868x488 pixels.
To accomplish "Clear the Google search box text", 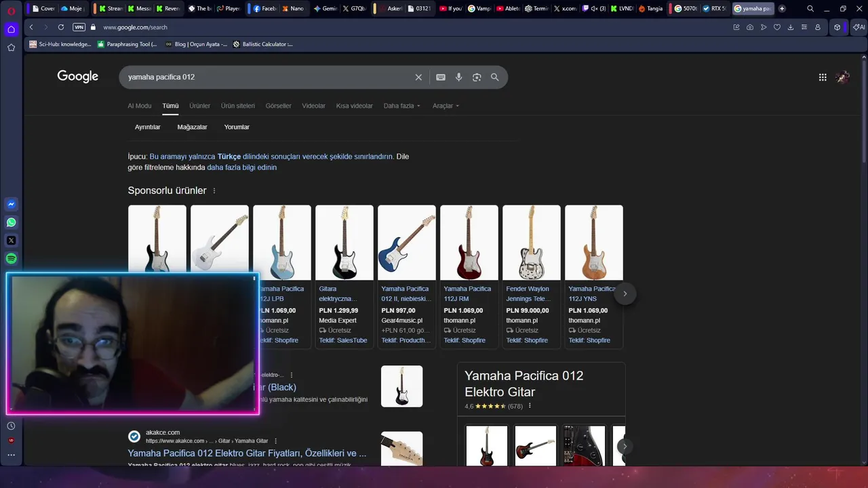I will point(418,77).
